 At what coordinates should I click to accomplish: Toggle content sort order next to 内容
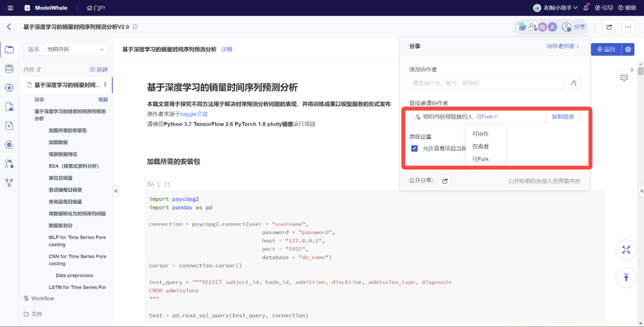(39, 70)
